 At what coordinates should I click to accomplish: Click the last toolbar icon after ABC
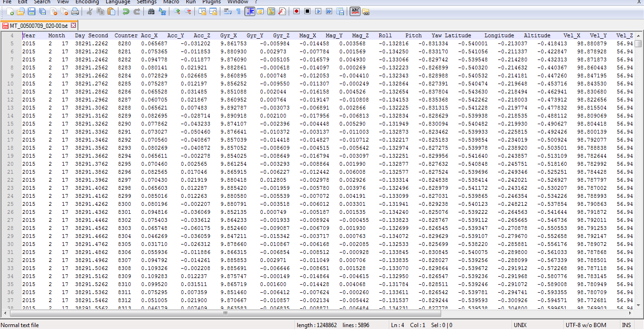click(x=366, y=11)
